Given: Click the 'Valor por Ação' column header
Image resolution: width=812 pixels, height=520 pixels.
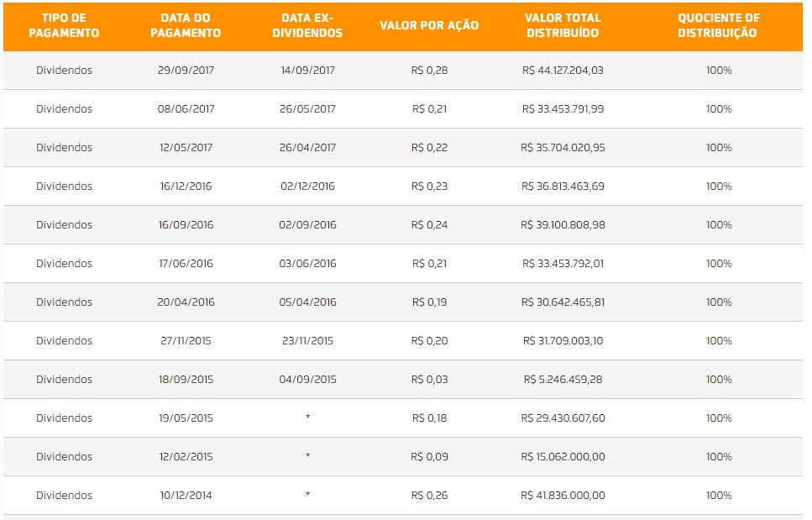Looking at the screenshot, I should (429, 25).
